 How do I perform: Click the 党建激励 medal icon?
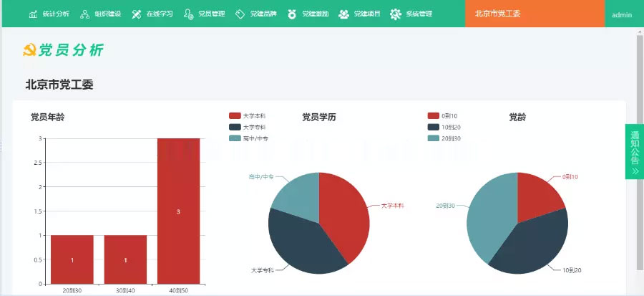coord(292,14)
